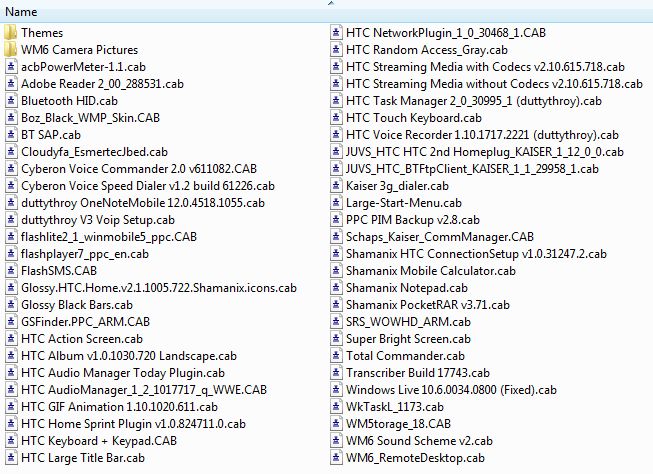
Task: Click Glossy.HTC.Home.v2.1.1005.722.Shamanix.icons.cab name
Action: pos(159,288)
